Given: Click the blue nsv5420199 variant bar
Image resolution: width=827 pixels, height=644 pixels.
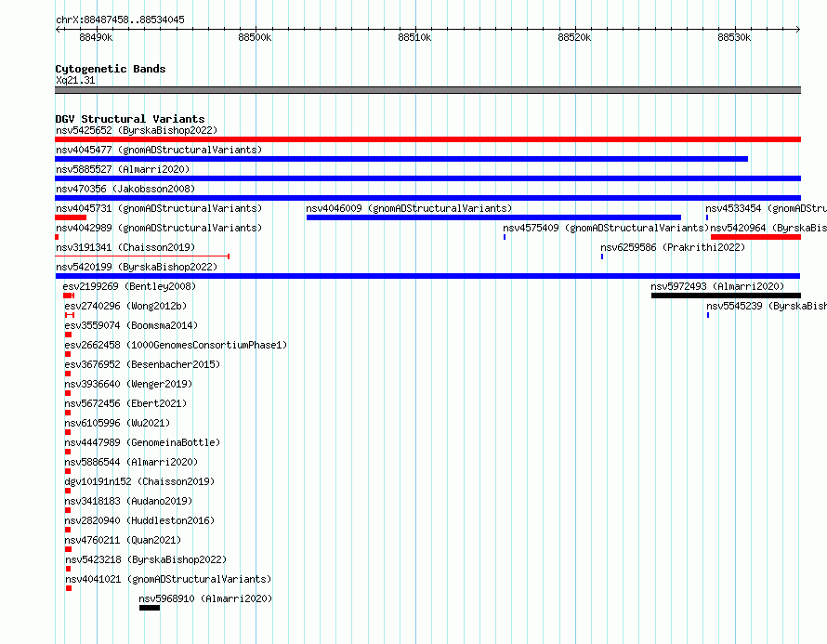Looking at the screenshot, I should point(427,276).
